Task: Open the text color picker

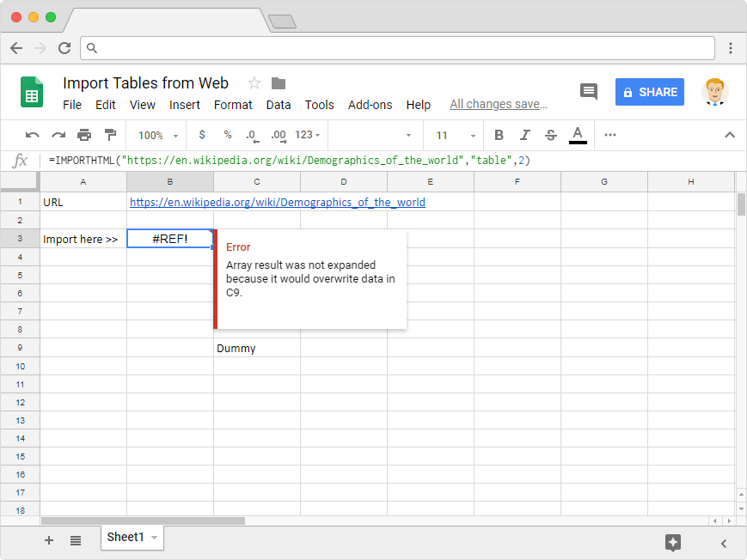Action: click(x=578, y=135)
